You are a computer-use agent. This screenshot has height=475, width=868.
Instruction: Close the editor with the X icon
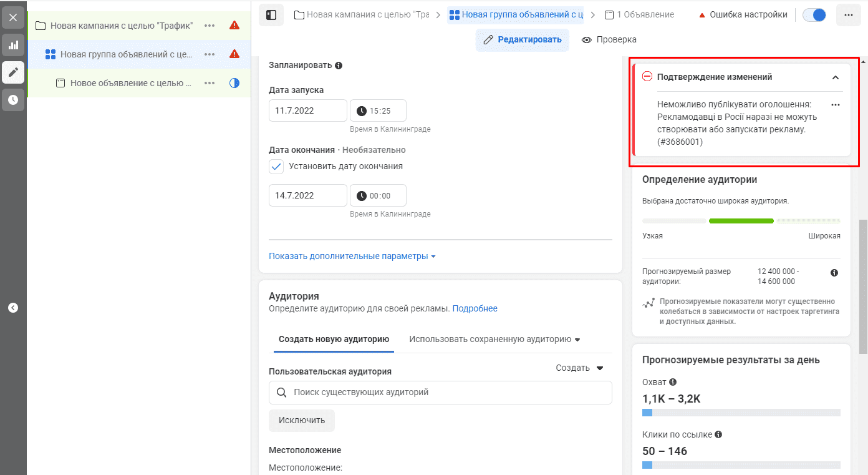13,17
